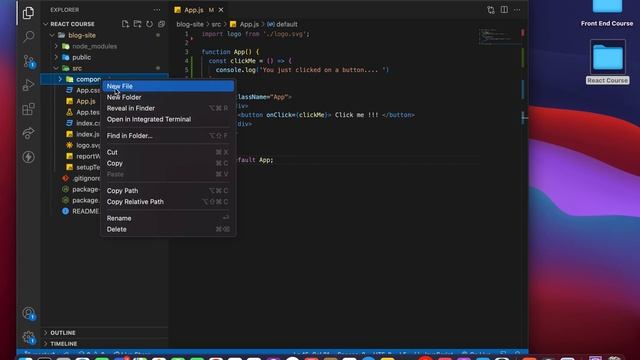Collapse the REACT COURSE workspace section
Viewport: 640px width, 360px height.
tap(46, 24)
